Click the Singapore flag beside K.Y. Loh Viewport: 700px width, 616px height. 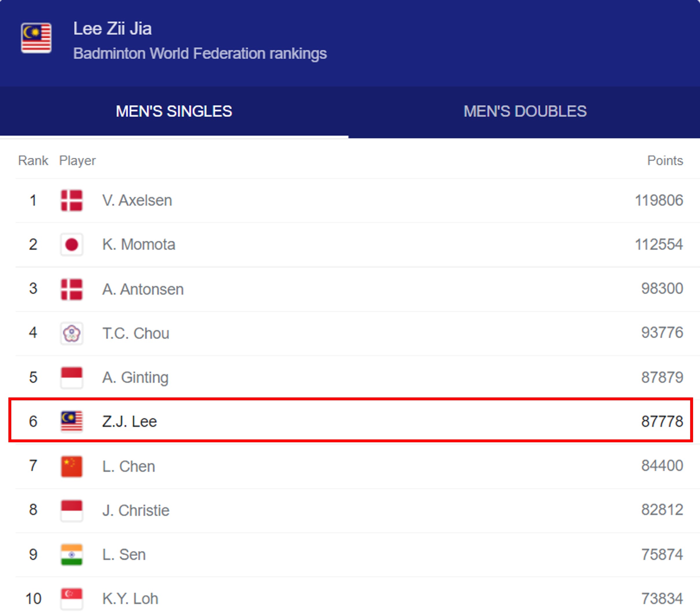[x=71, y=599]
